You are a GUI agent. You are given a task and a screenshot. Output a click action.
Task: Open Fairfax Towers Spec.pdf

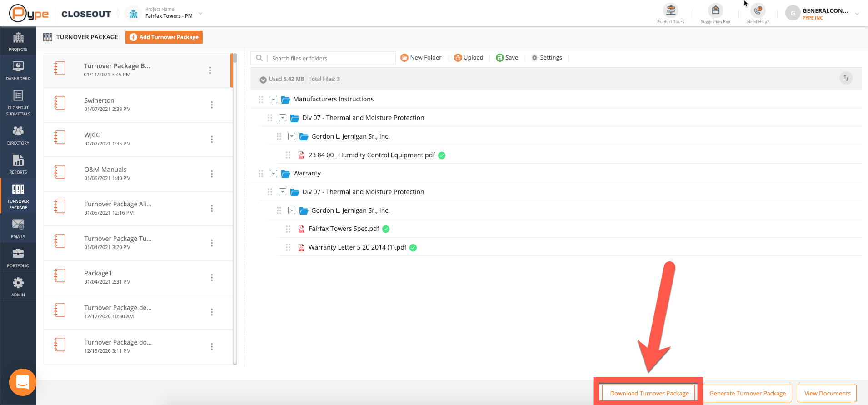[x=344, y=229]
